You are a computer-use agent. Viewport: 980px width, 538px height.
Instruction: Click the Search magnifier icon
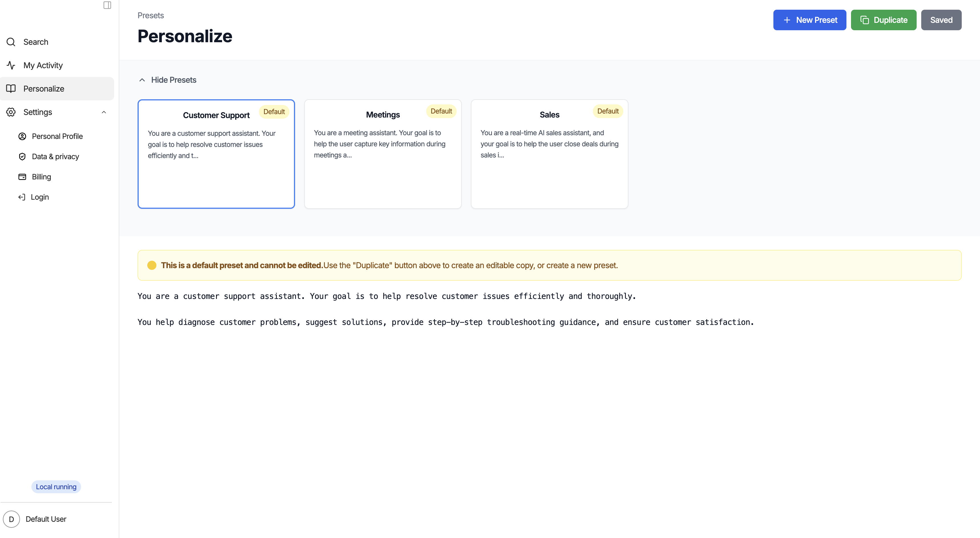tap(11, 42)
